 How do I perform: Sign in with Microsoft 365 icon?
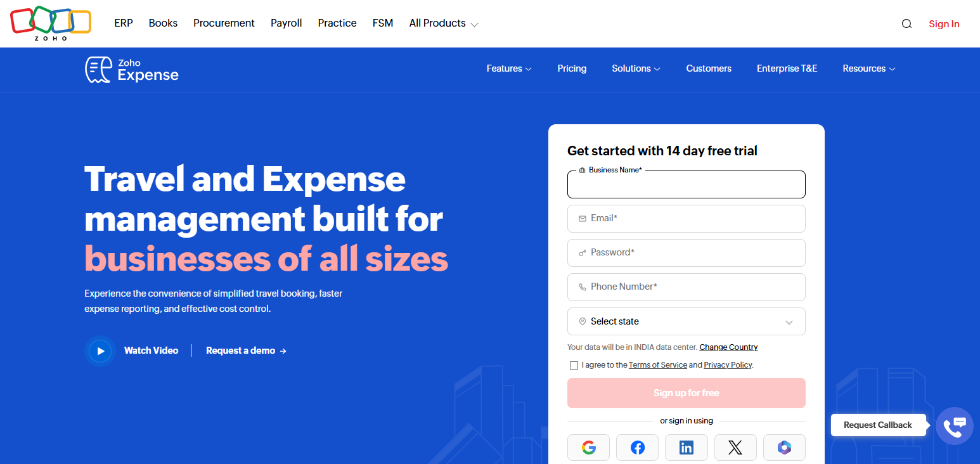(784, 448)
